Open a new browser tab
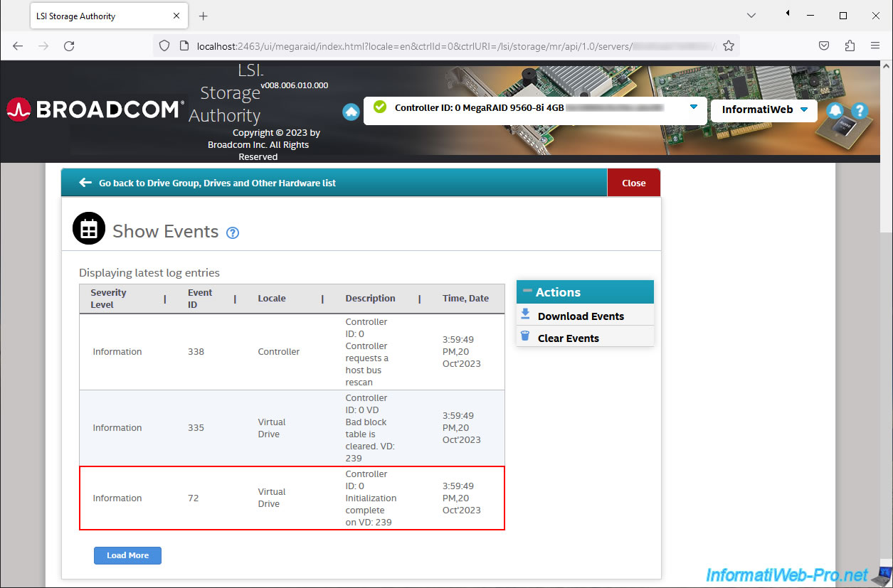This screenshot has height=588, width=893. [x=204, y=16]
